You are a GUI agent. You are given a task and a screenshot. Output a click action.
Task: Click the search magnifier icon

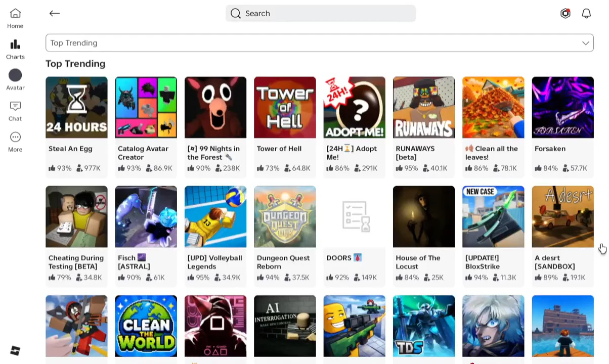[236, 13]
